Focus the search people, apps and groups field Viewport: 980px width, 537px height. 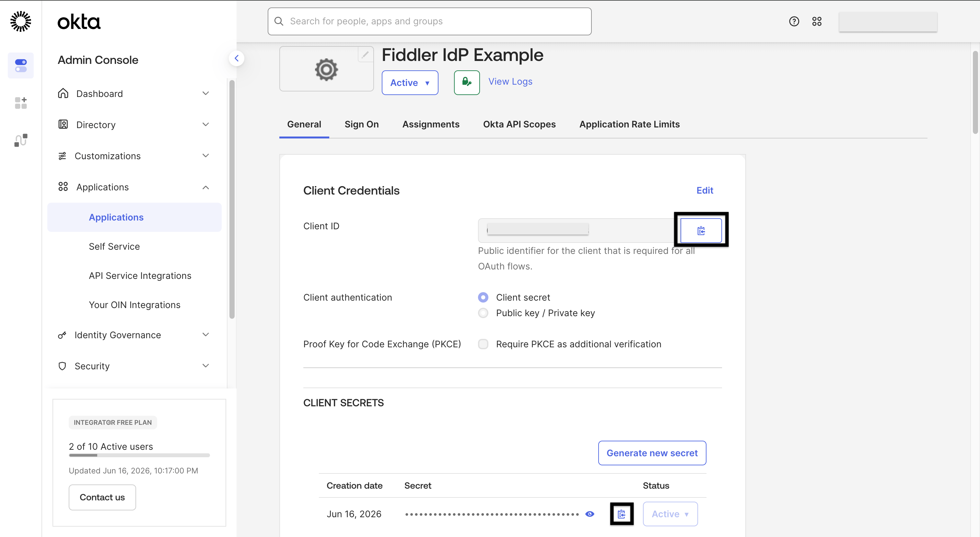[x=429, y=21]
